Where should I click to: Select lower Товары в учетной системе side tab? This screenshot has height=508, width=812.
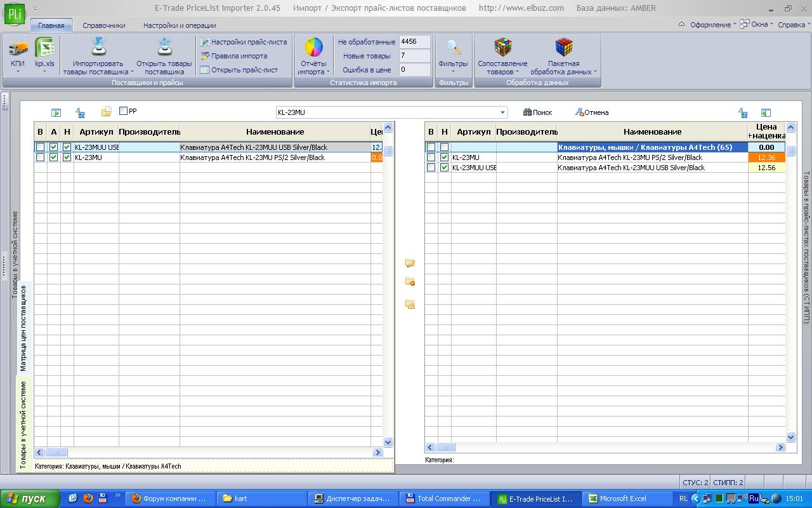pos(23,425)
